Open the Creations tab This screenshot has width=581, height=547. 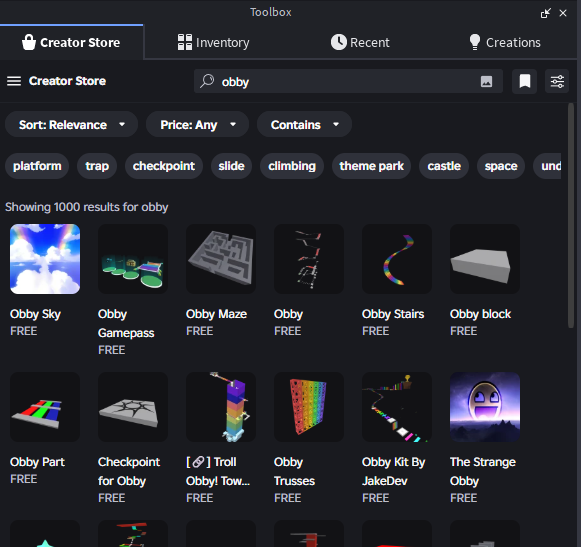505,42
